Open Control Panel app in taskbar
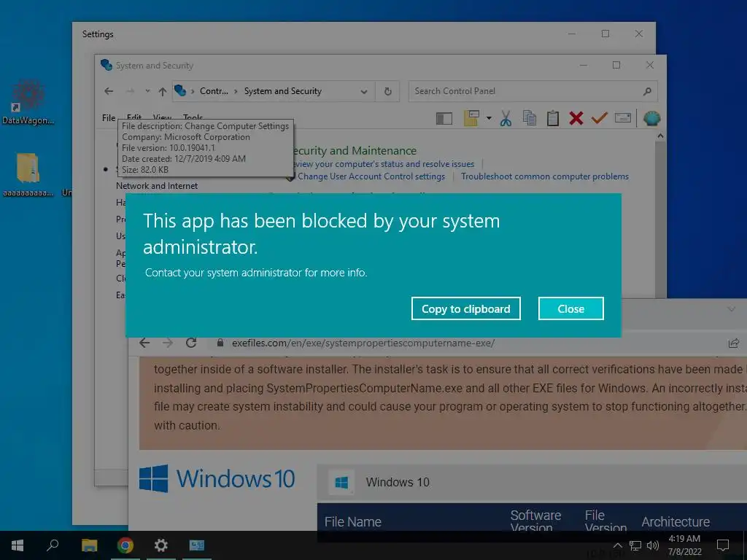This screenshot has height=560, width=747. (197, 545)
